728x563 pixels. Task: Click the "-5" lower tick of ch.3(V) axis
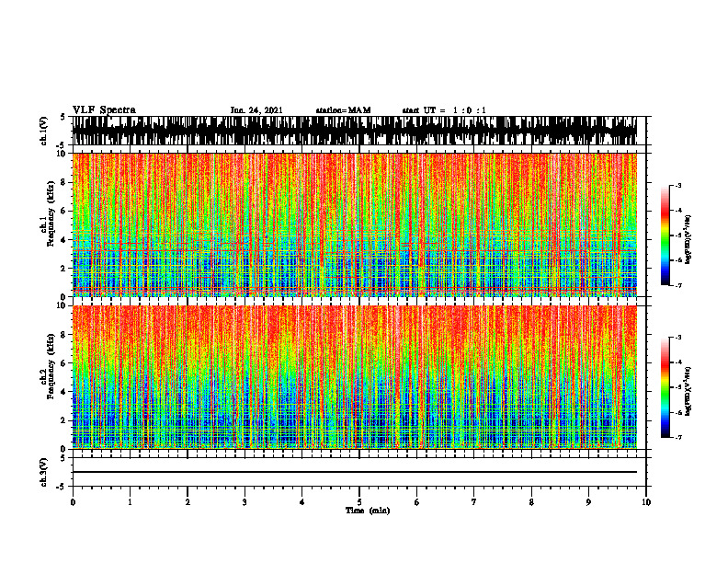tap(63, 487)
